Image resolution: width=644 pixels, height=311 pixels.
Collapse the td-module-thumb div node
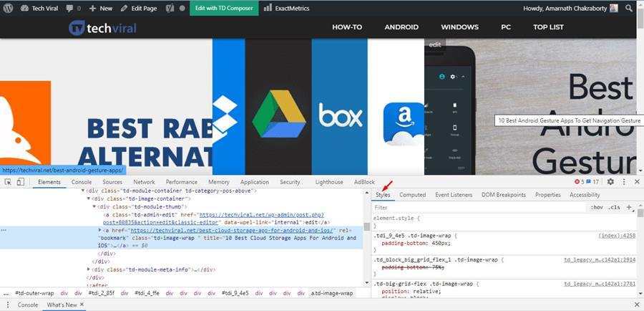click(x=94, y=206)
